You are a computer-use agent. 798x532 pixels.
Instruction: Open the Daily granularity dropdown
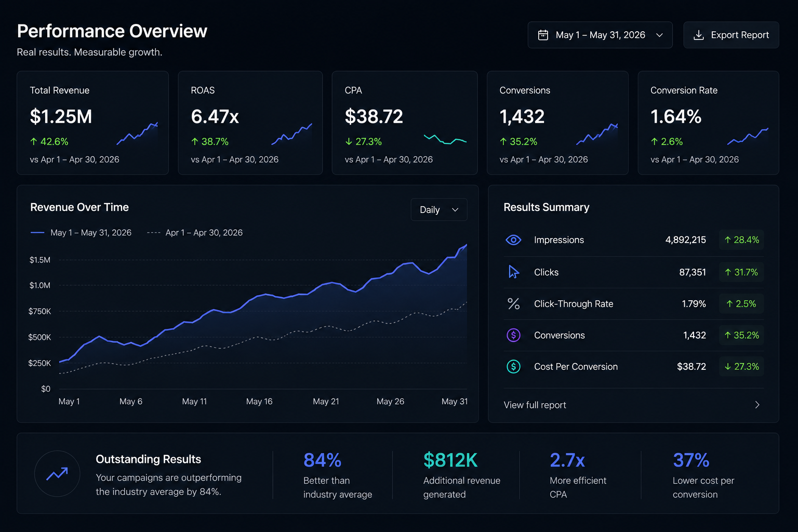(x=439, y=209)
